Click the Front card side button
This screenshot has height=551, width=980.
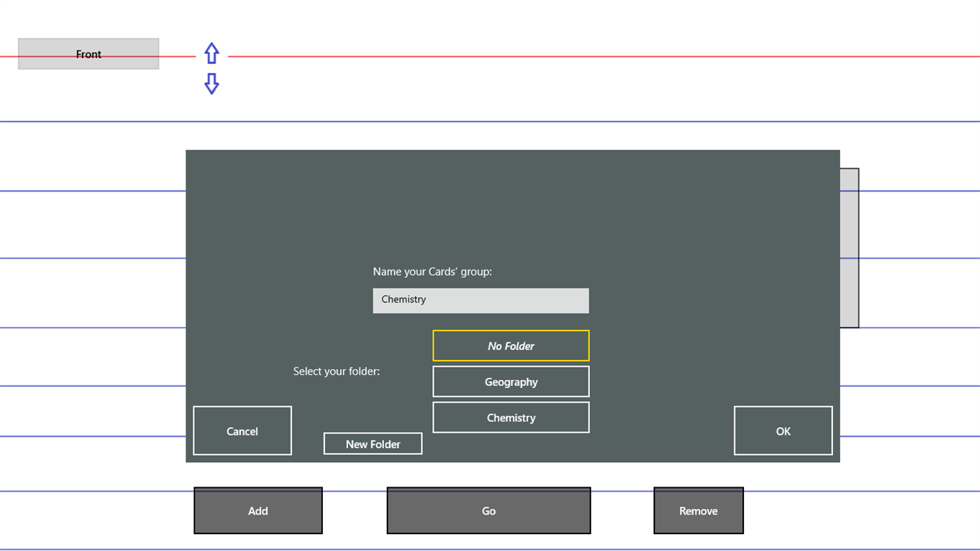tap(88, 54)
